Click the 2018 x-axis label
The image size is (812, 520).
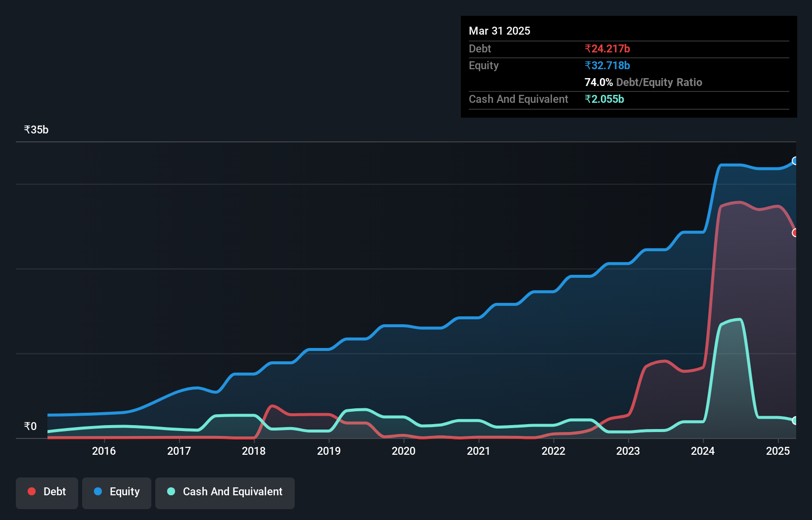pos(254,451)
